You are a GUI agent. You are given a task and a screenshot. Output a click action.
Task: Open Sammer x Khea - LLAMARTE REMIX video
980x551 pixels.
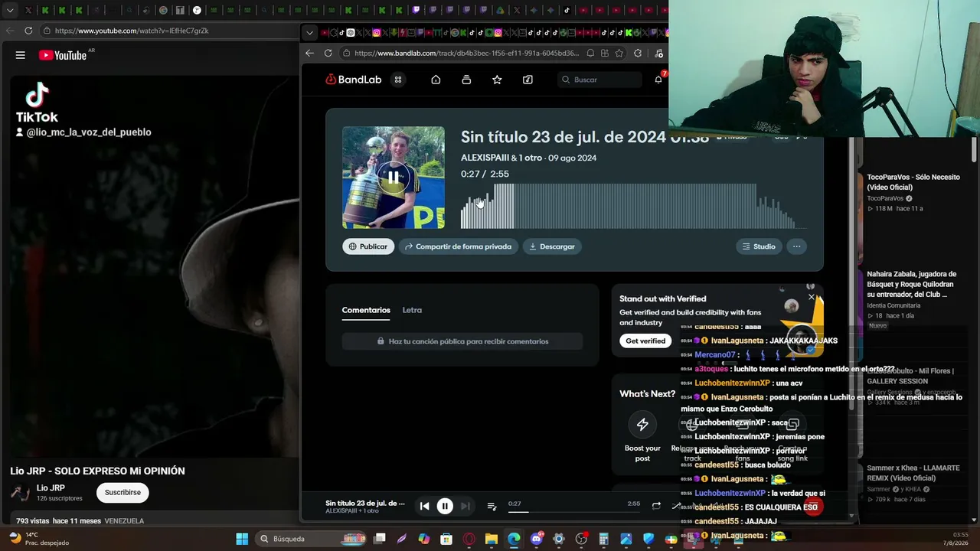[x=913, y=473]
